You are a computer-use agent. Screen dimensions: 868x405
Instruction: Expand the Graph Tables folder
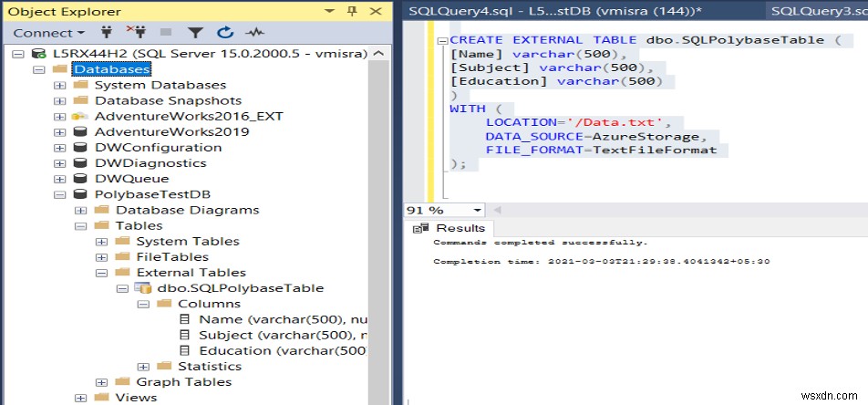tap(101, 382)
